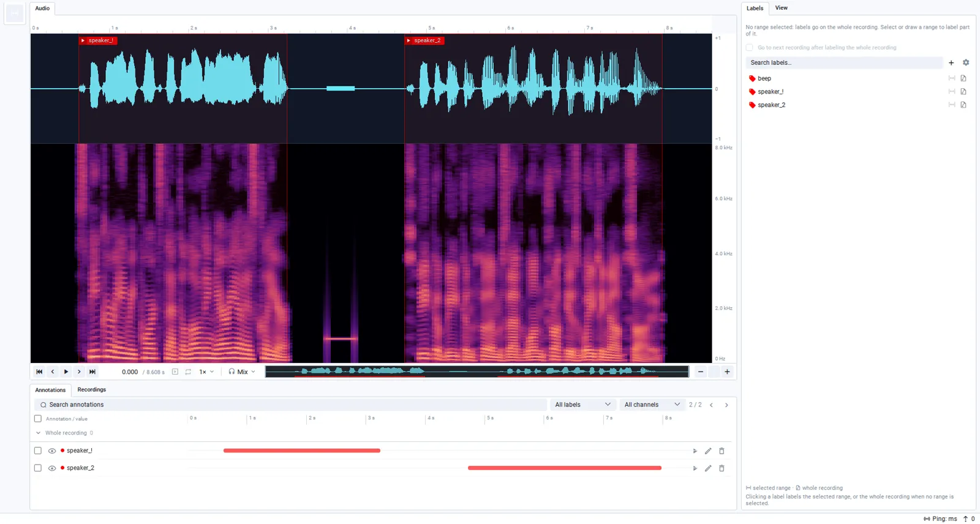Apply speaker_! label to selected range
The image size is (980, 524).
click(x=952, y=92)
